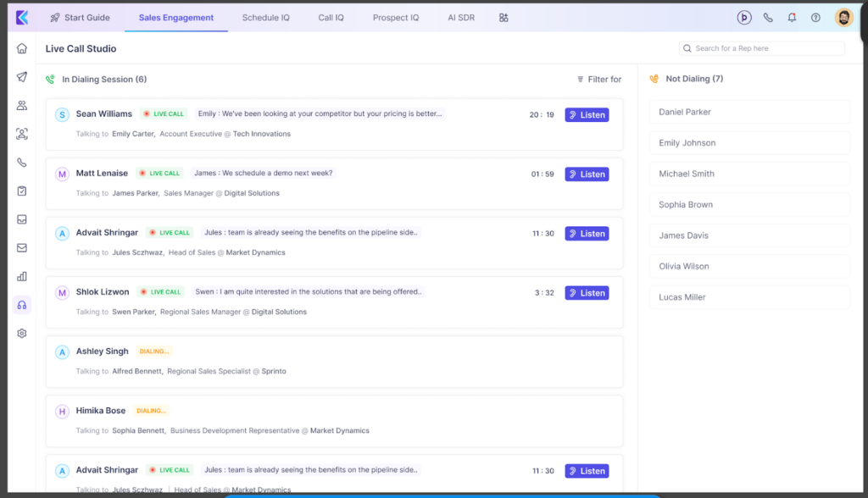Image resolution: width=868 pixels, height=498 pixels.
Task: Open the Schedule IQ tab
Action: click(265, 18)
